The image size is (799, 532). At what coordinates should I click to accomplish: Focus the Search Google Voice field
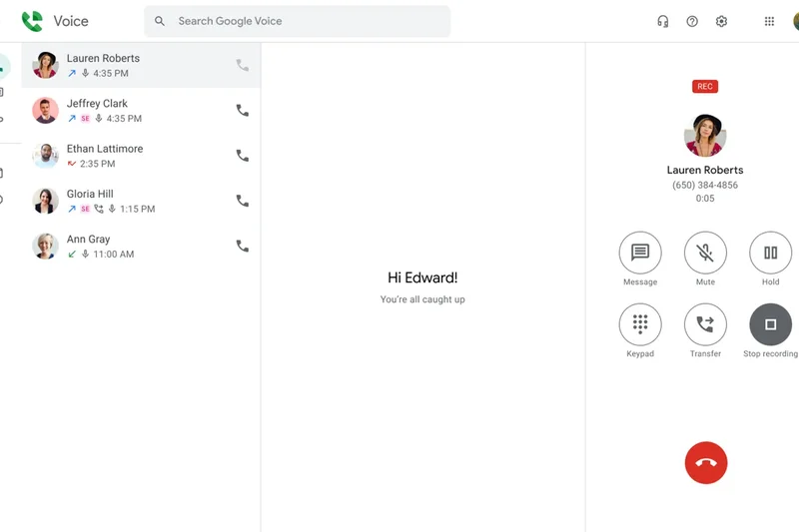tap(297, 21)
